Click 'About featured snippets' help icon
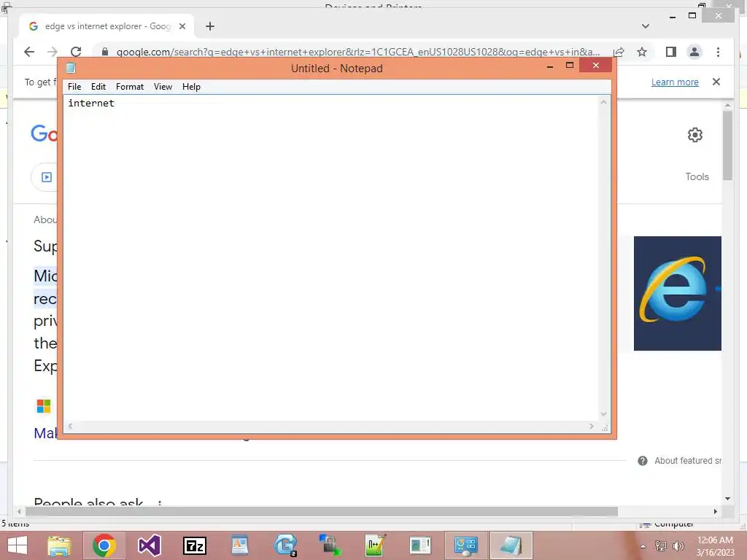Screen dimensions: 747x560 tap(642, 461)
